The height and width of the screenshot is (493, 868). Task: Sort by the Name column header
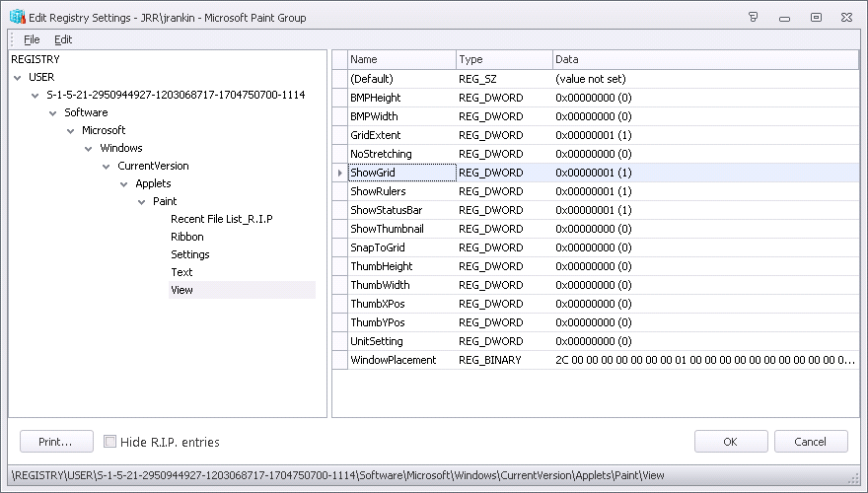(401, 59)
